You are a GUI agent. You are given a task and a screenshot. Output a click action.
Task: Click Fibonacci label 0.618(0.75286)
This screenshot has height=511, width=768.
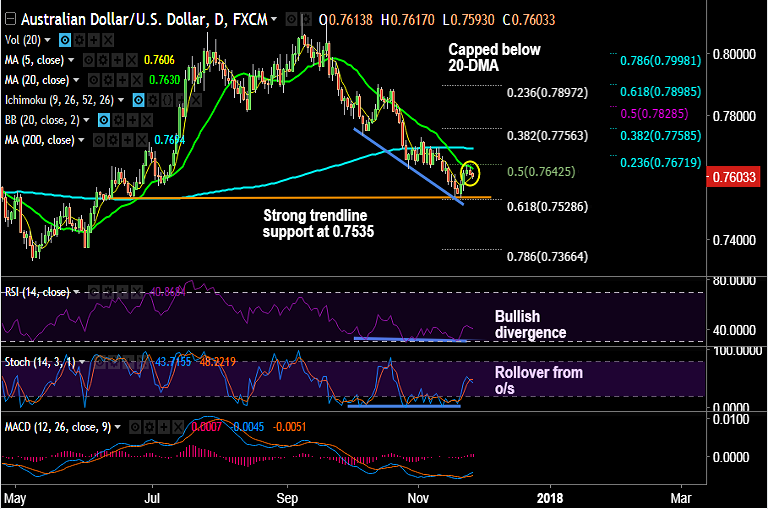pos(547,207)
